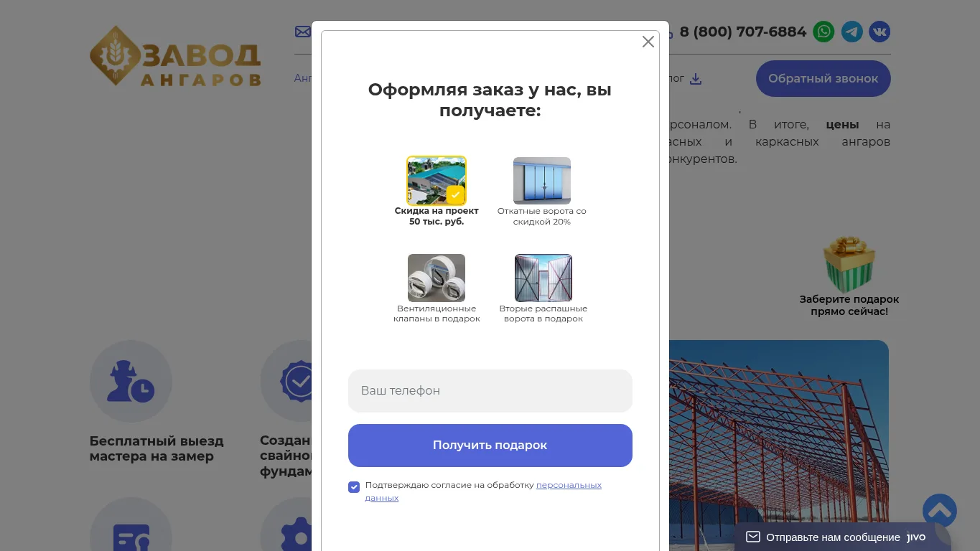Click the catalog download icon
Image resolution: width=980 pixels, height=551 pixels.
(x=696, y=79)
